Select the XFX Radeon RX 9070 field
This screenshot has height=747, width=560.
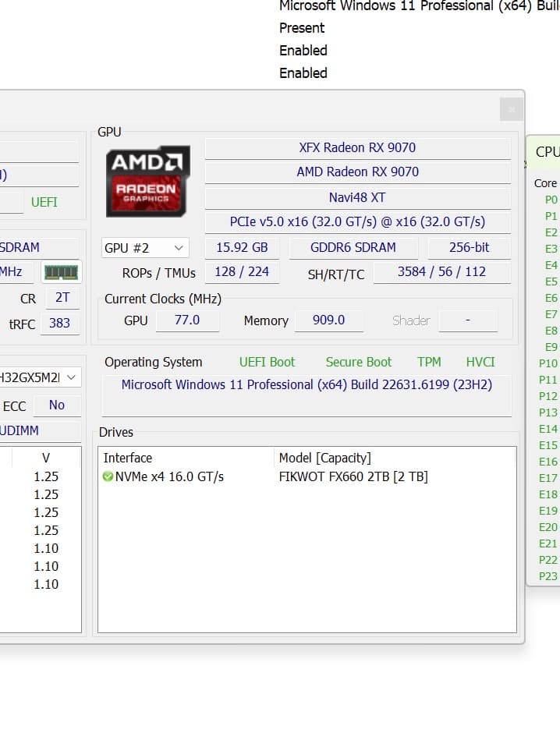(357, 147)
